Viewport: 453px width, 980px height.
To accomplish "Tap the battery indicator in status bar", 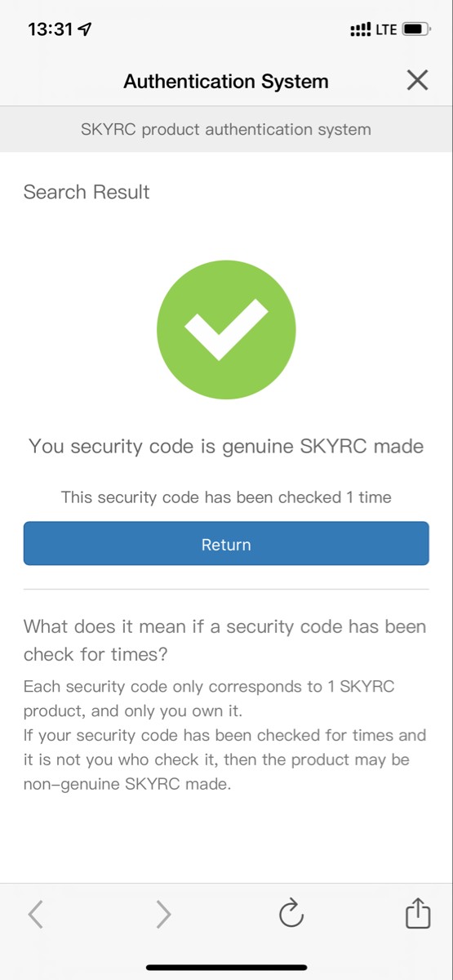I will 415,29.
